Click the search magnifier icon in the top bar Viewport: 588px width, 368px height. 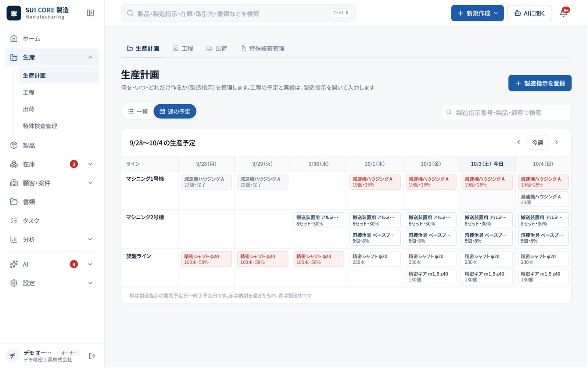click(x=130, y=13)
